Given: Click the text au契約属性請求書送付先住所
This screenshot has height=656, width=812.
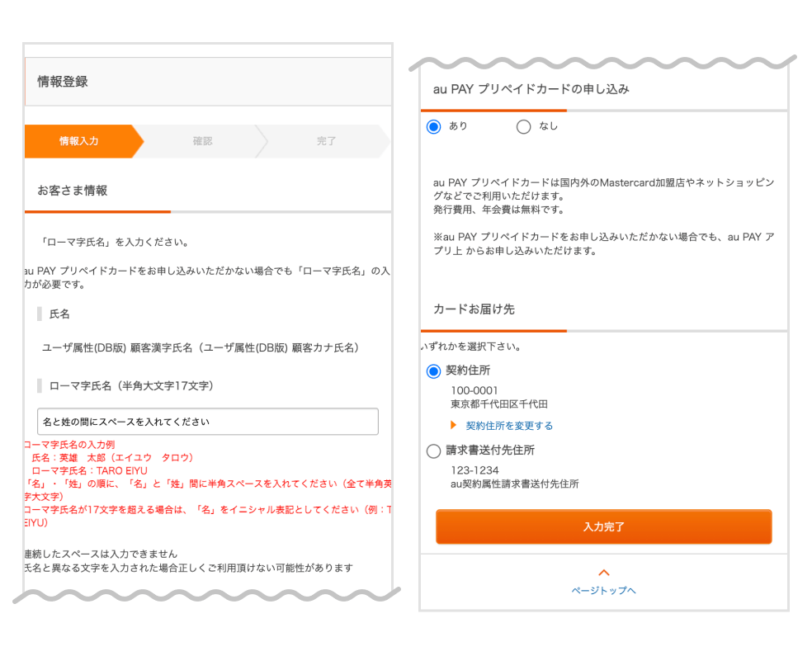Looking at the screenshot, I should tap(515, 484).
